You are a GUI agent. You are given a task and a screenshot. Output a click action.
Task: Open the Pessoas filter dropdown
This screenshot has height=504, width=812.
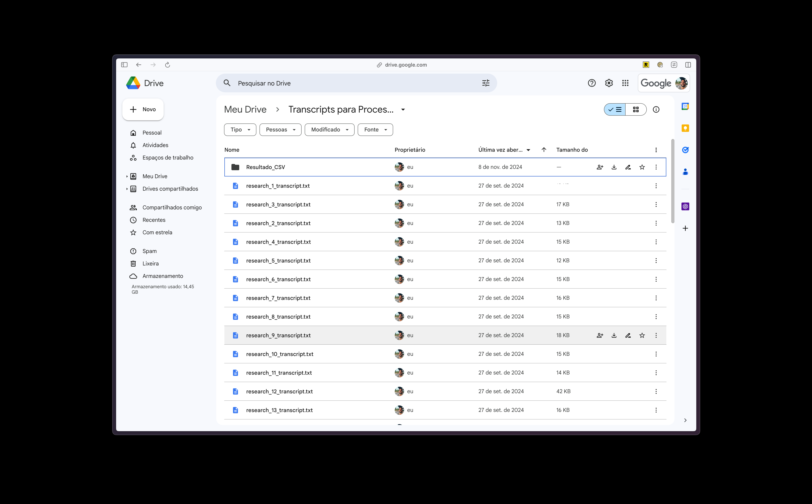(x=281, y=130)
